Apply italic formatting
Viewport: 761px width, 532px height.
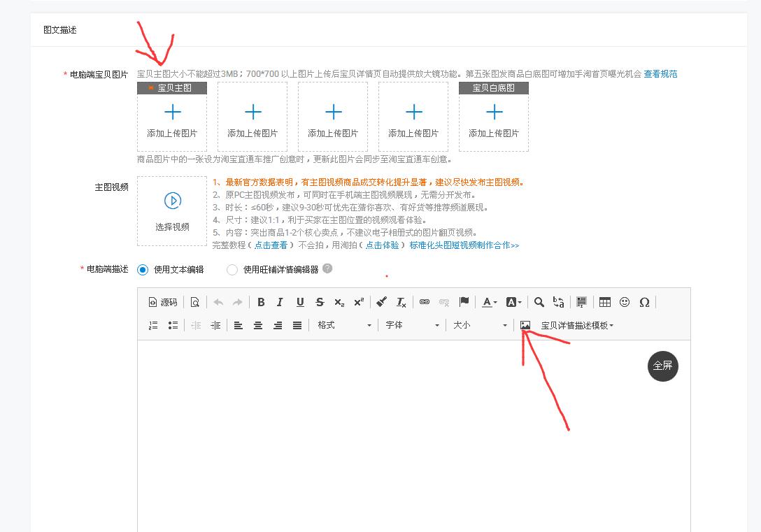(x=280, y=301)
